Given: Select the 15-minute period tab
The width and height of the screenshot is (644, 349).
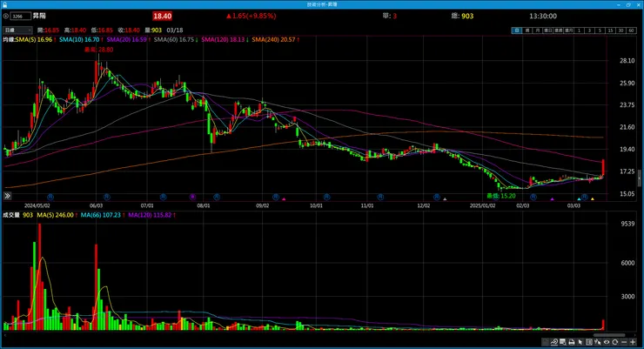Looking at the screenshot, I should pos(610,30).
